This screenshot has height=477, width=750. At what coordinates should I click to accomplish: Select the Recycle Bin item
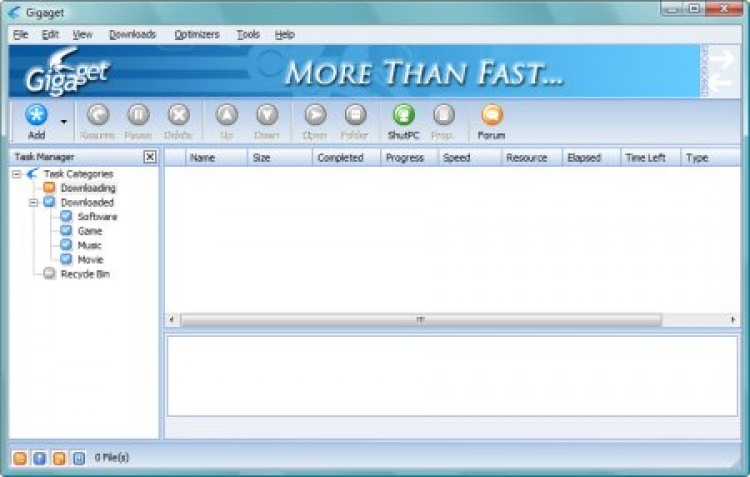(x=85, y=274)
